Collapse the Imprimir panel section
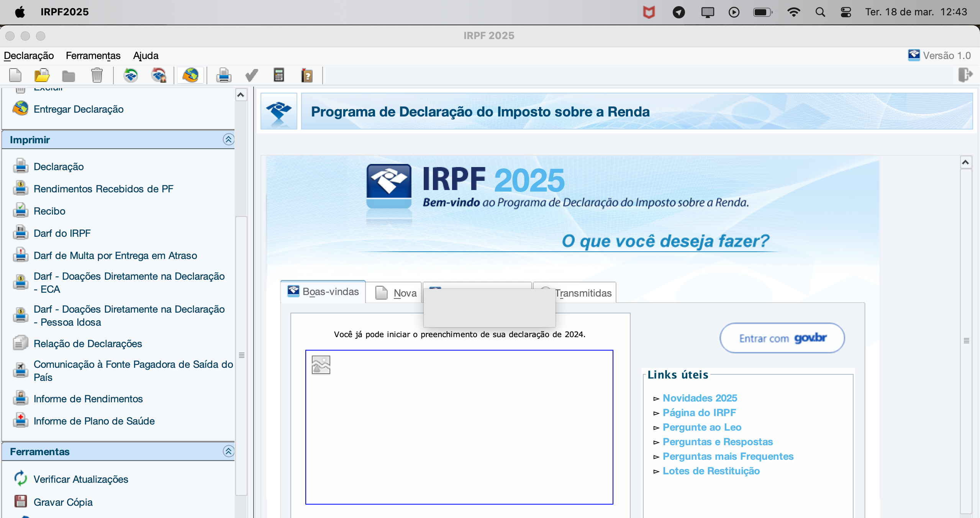The height and width of the screenshot is (518, 980). point(228,139)
